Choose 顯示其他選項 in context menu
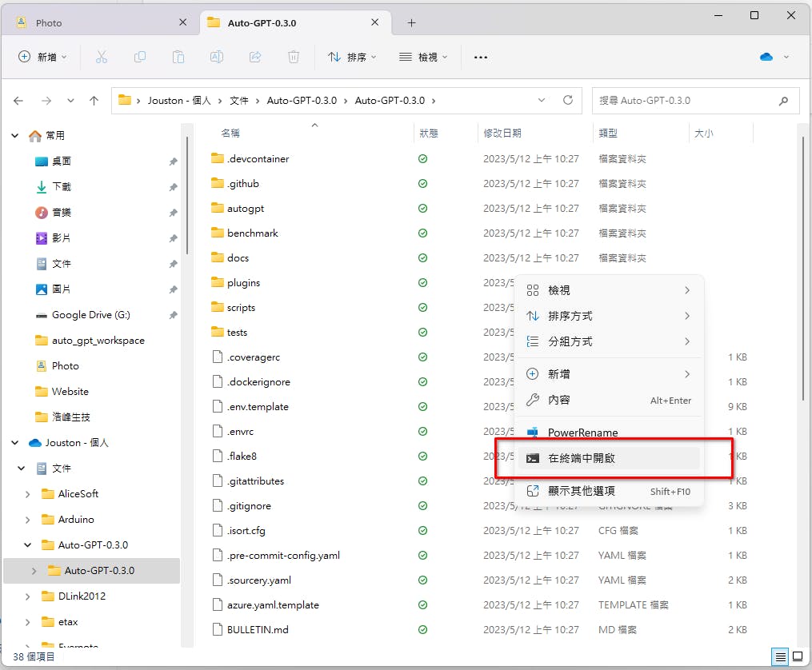Viewport: 812px width, 670px height. click(x=609, y=490)
